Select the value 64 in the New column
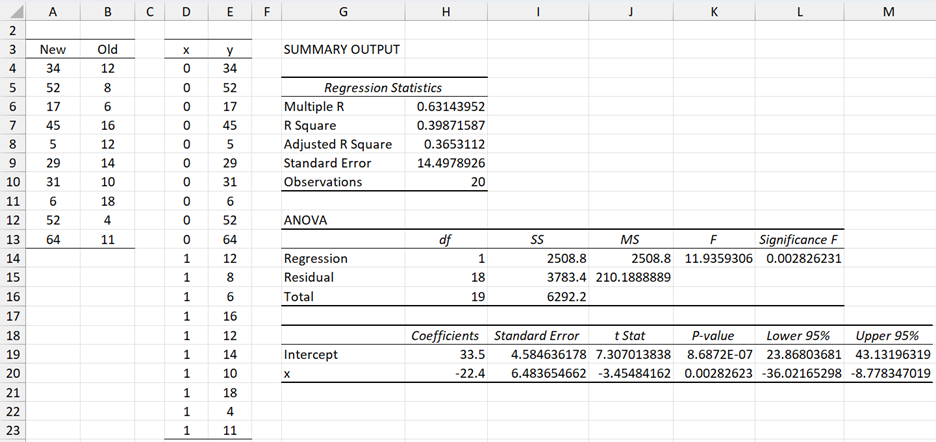The height and width of the screenshot is (442, 936). coord(53,240)
